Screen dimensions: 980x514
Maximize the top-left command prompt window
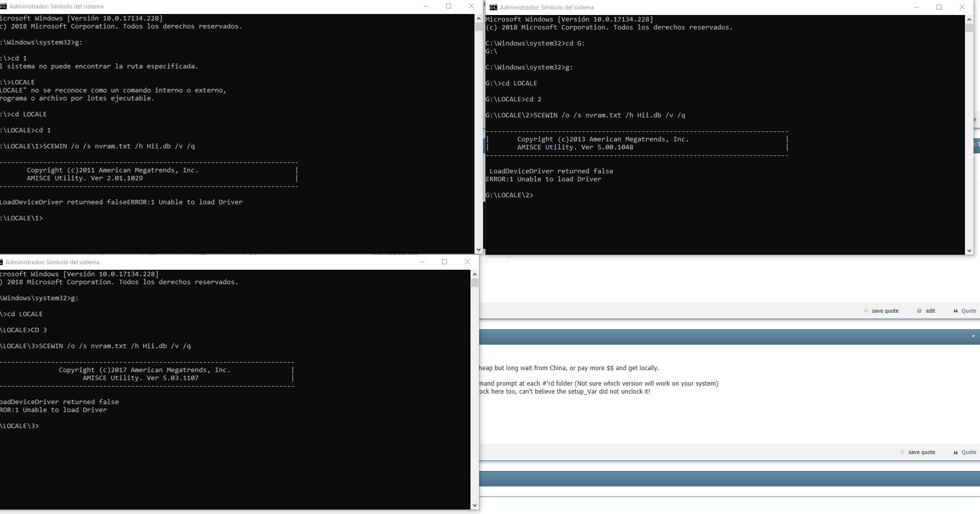tap(449, 6)
